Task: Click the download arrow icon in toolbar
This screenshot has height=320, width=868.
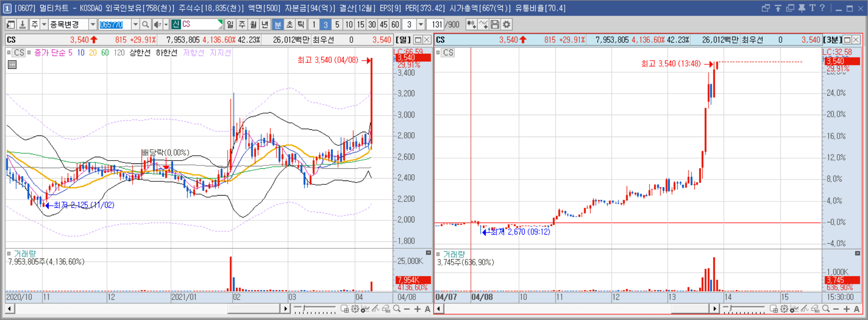Action: [22, 24]
